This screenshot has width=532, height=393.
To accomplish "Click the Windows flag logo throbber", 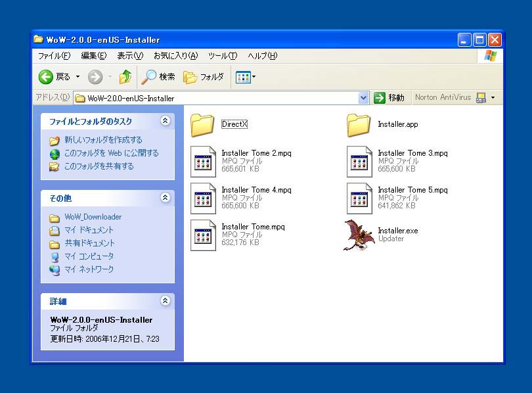I will pos(490,56).
